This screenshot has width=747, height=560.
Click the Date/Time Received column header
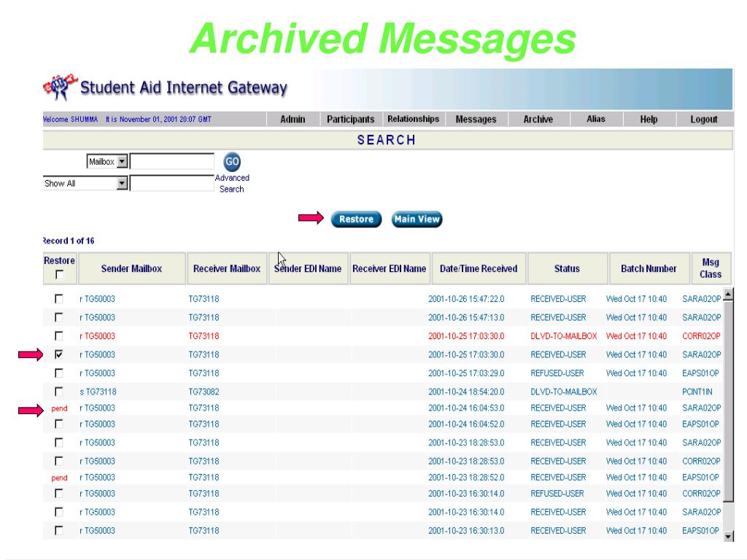click(x=479, y=268)
